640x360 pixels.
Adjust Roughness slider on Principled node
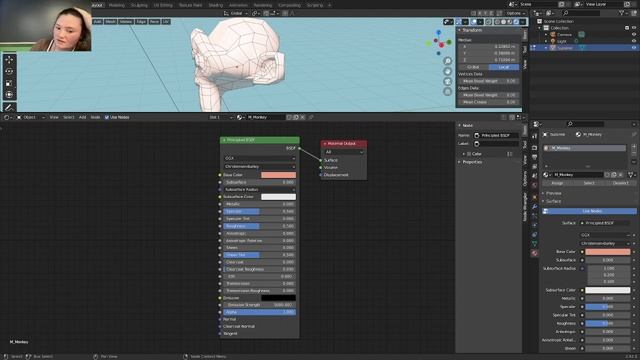(x=260, y=226)
